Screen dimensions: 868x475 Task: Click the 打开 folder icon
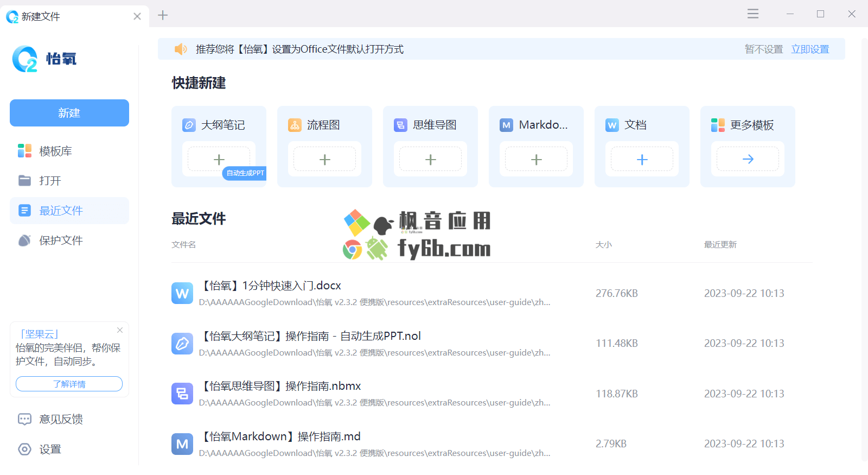(24, 181)
